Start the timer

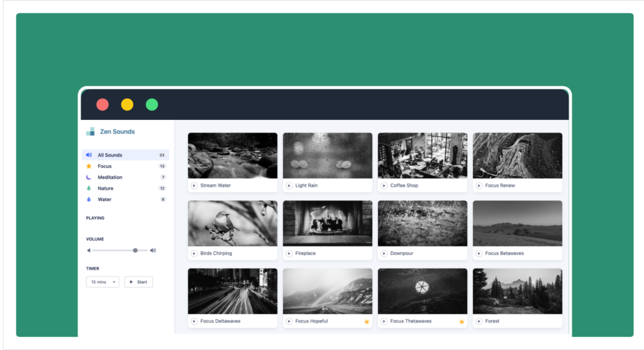coord(138,282)
